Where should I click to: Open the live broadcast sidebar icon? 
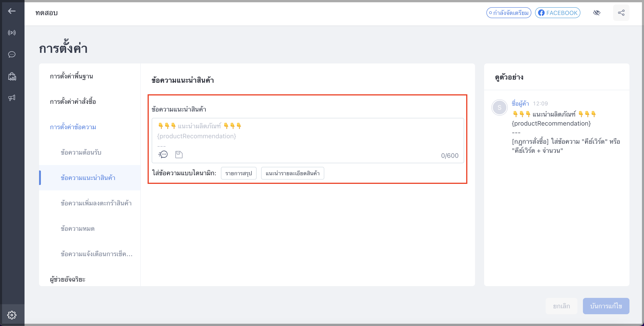(x=12, y=33)
